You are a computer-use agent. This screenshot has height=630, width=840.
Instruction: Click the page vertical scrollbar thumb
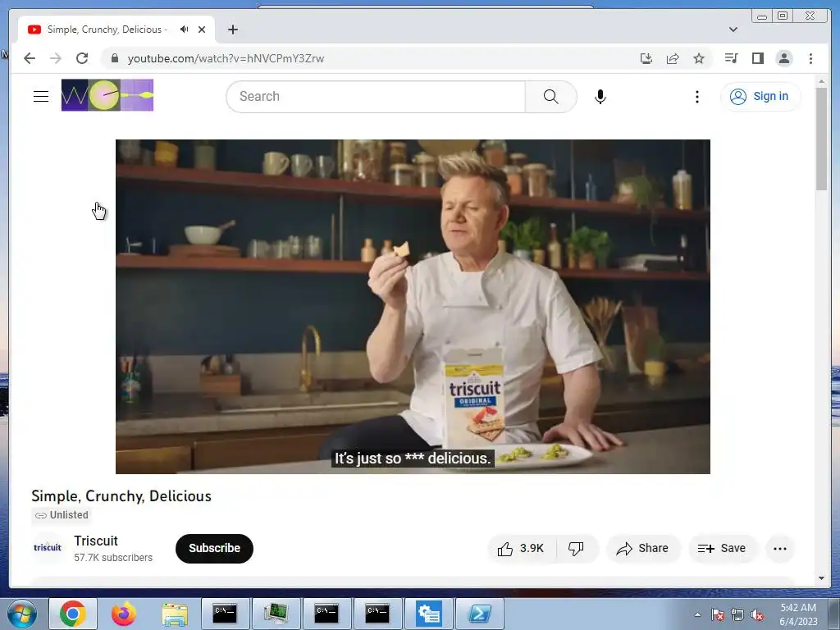(x=821, y=138)
